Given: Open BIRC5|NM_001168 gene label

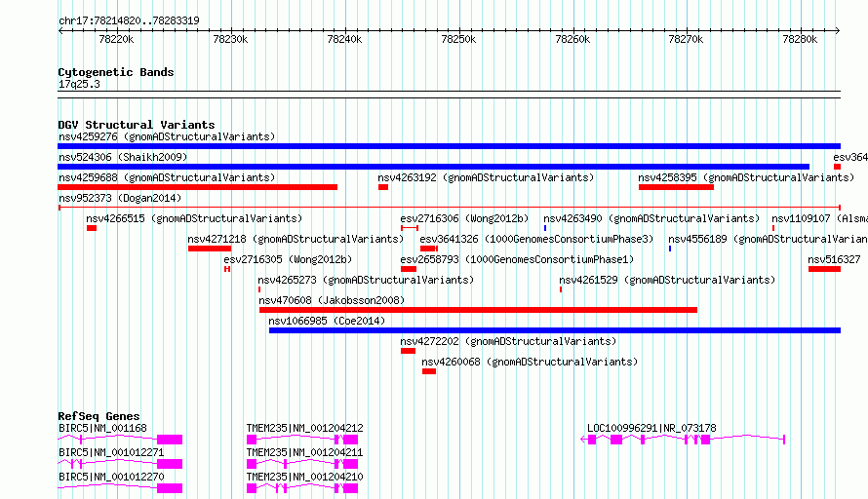Looking at the screenshot, I should (x=103, y=428).
